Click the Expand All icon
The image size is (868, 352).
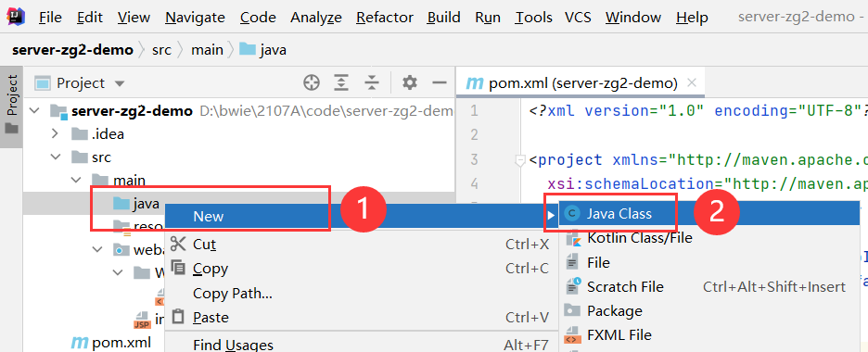[342, 82]
